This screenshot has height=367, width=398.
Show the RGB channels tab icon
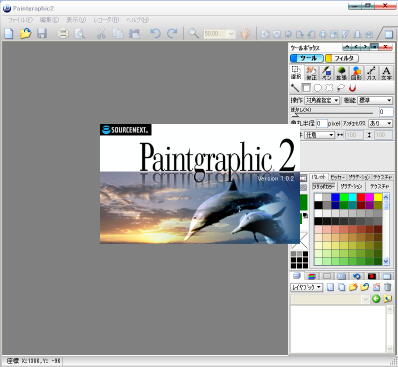(312, 276)
